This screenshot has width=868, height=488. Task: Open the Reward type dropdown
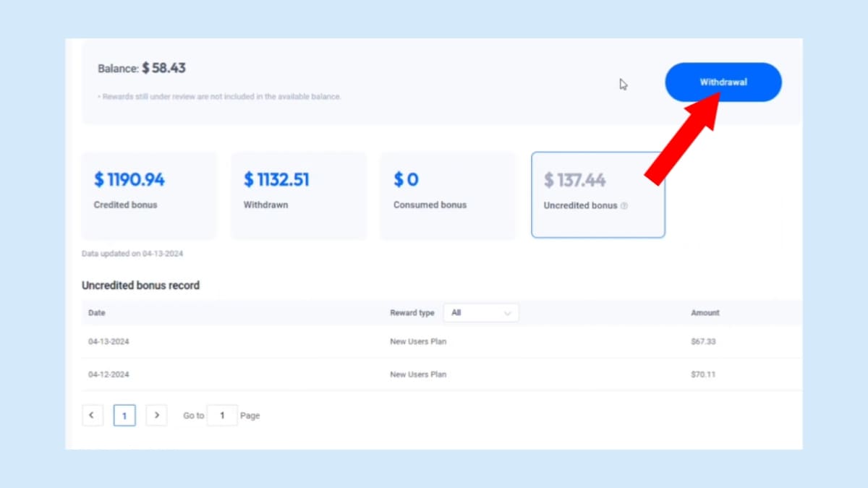(480, 313)
